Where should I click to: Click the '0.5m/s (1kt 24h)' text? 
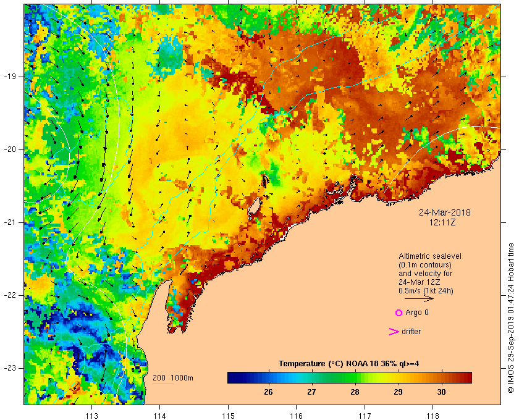(426, 291)
